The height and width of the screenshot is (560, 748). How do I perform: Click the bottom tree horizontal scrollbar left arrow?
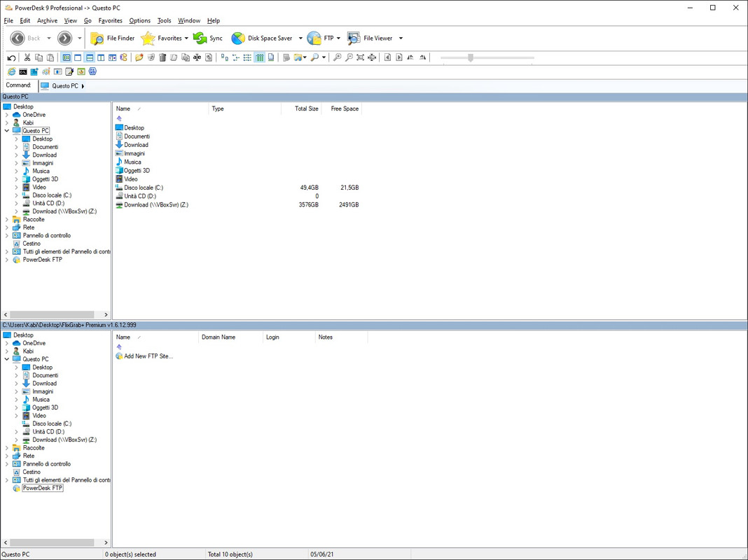click(x=6, y=542)
